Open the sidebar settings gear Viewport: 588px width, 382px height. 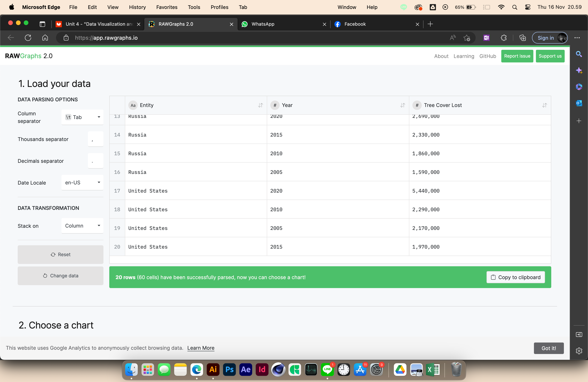pyautogui.click(x=579, y=351)
